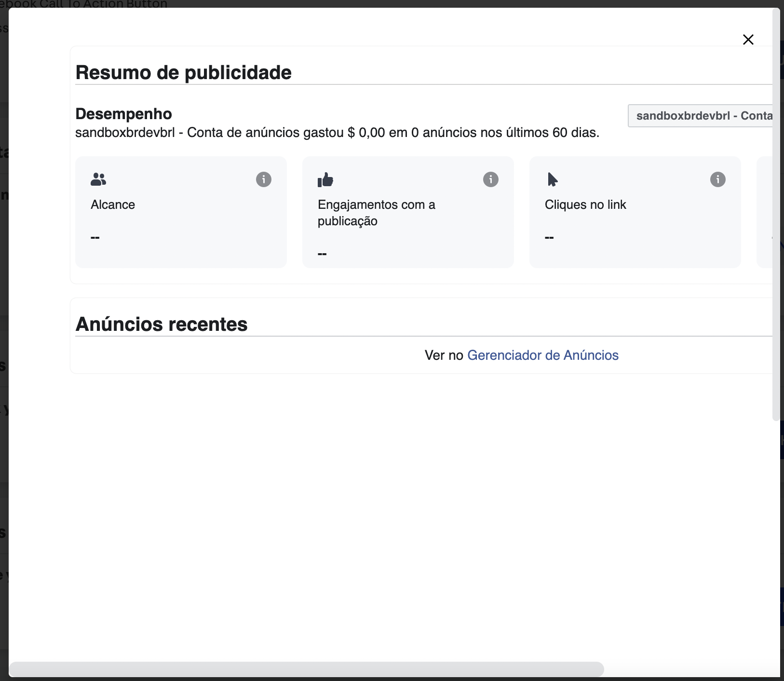This screenshot has height=681, width=784.
Task: Click the cursor icon above Cliques no link
Action: (553, 179)
